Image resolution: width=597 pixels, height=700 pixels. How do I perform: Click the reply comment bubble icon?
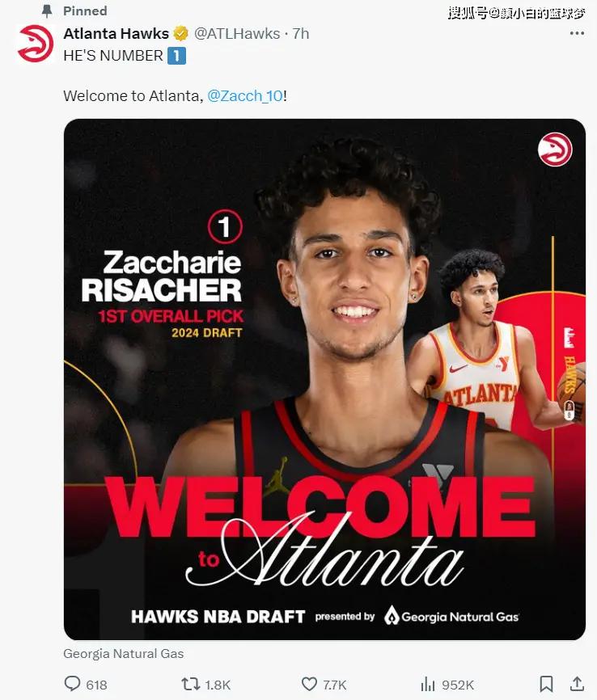coord(72,684)
